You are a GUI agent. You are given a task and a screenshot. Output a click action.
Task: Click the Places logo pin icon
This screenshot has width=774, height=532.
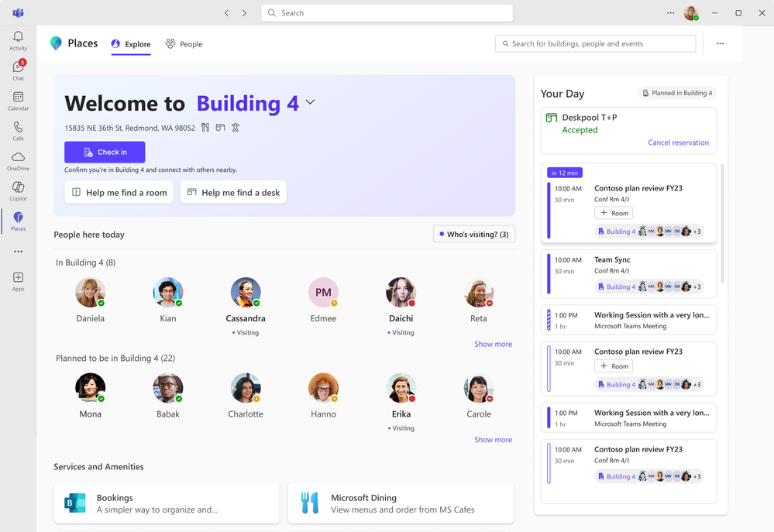[56, 43]
